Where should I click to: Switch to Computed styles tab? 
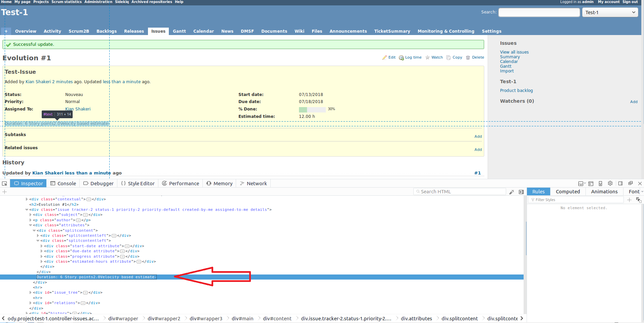point(568,192)
